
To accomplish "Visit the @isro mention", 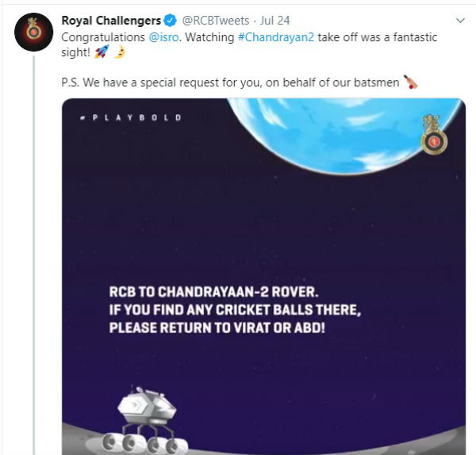I will coord(163,37).
